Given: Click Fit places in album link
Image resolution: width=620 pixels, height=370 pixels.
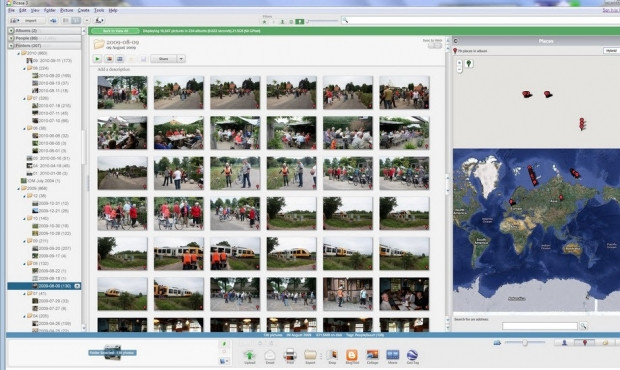Looking at the screenshot, I should pos(470,51).
